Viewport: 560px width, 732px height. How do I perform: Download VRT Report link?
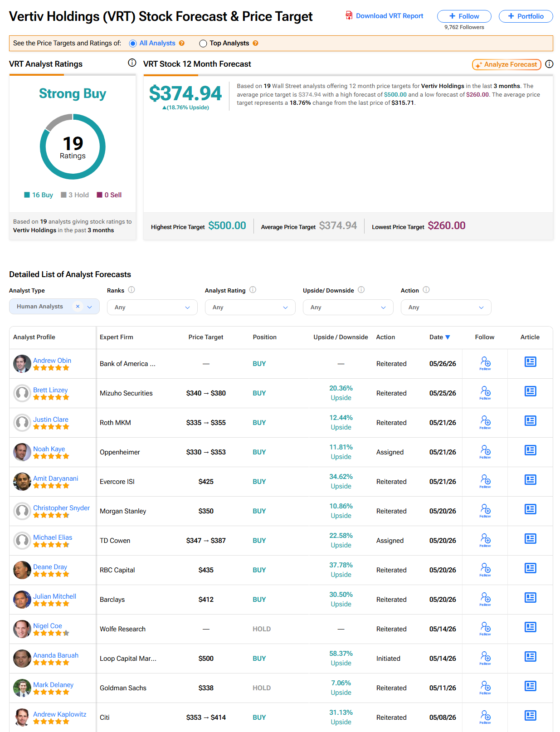[390, 16]
